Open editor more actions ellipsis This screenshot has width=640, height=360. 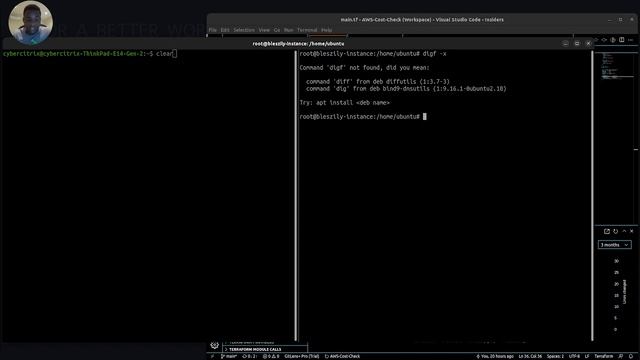tap(631, 40)
